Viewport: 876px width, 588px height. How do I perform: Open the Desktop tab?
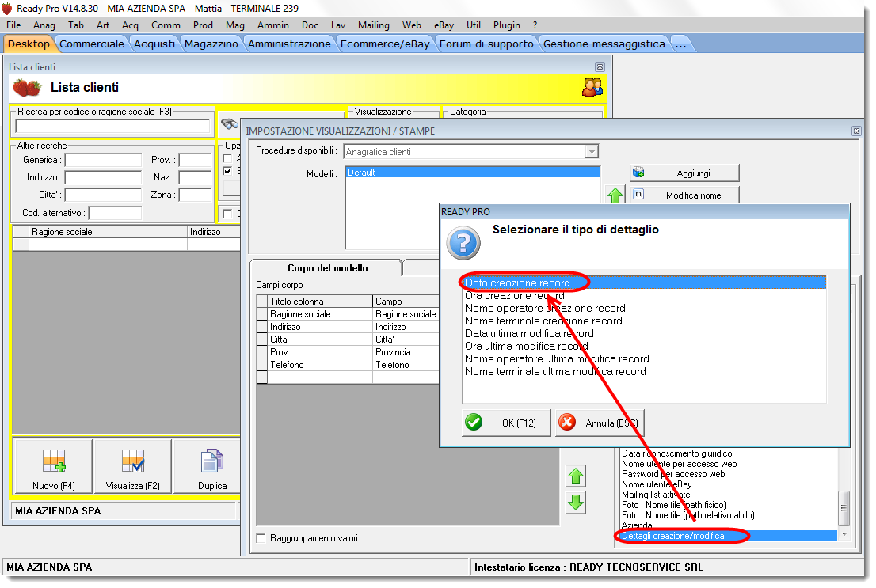[x=29, y=44]
